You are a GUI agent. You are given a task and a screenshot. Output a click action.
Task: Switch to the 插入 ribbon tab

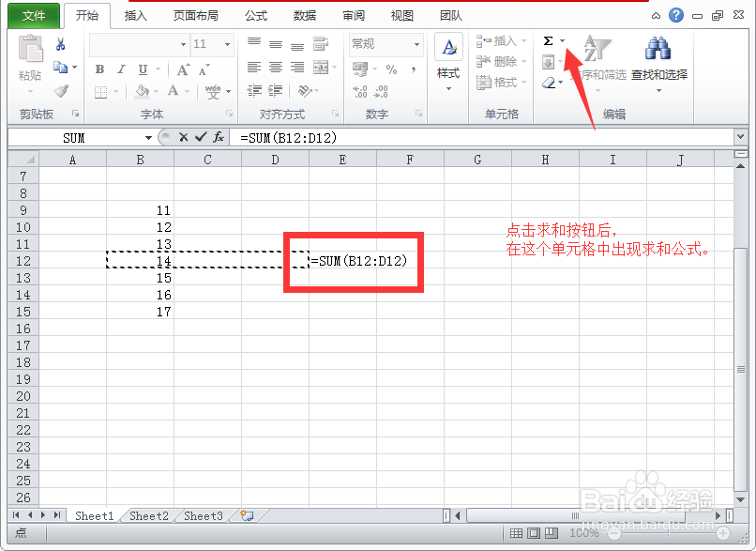(x=134, y=15)
